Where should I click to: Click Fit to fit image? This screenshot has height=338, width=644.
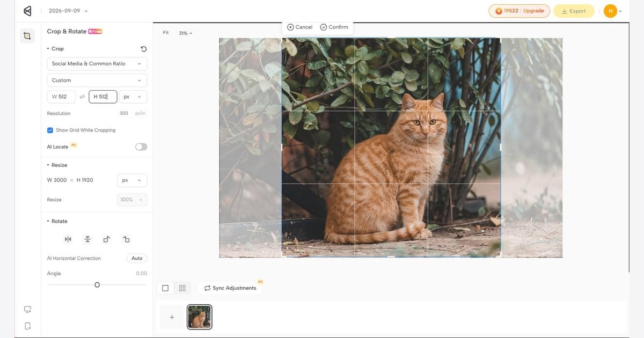click(x=166, y=33)
